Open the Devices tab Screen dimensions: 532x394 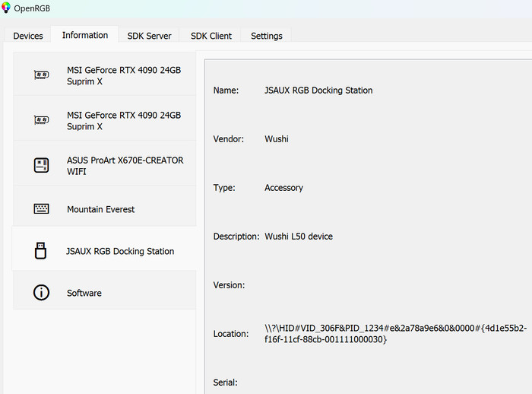[28, 36]
